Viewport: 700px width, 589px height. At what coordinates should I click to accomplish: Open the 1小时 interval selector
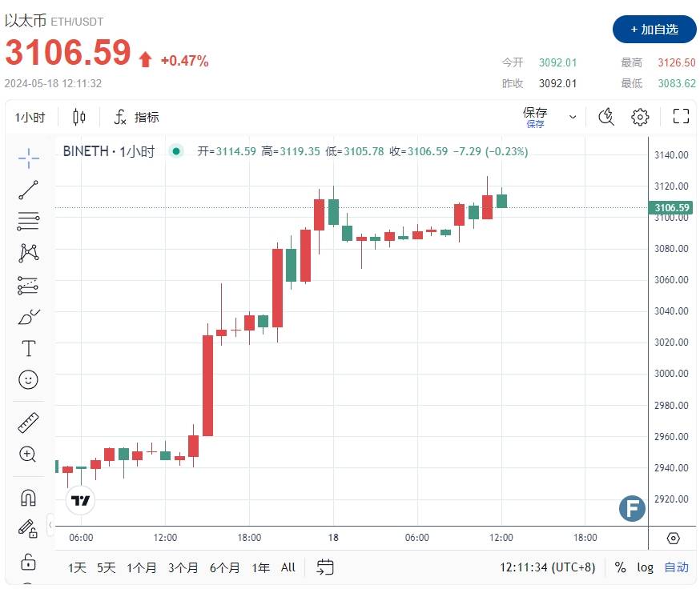[x=30, y=117]
